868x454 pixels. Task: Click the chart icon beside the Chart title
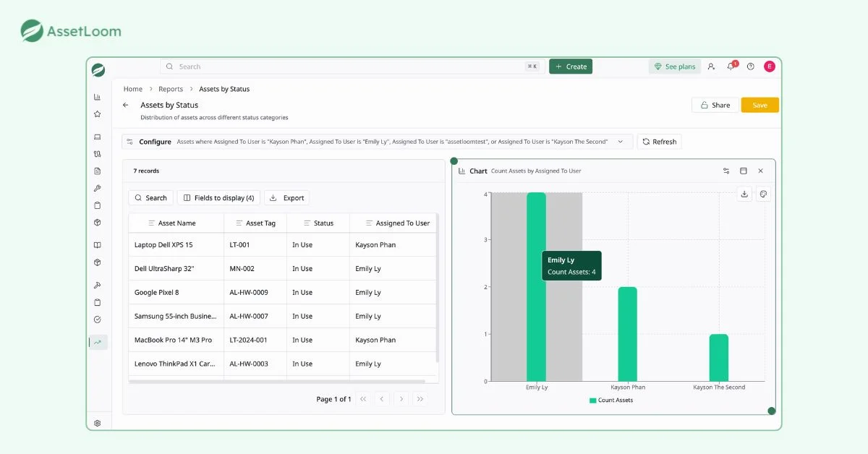[x=461, y=171]
